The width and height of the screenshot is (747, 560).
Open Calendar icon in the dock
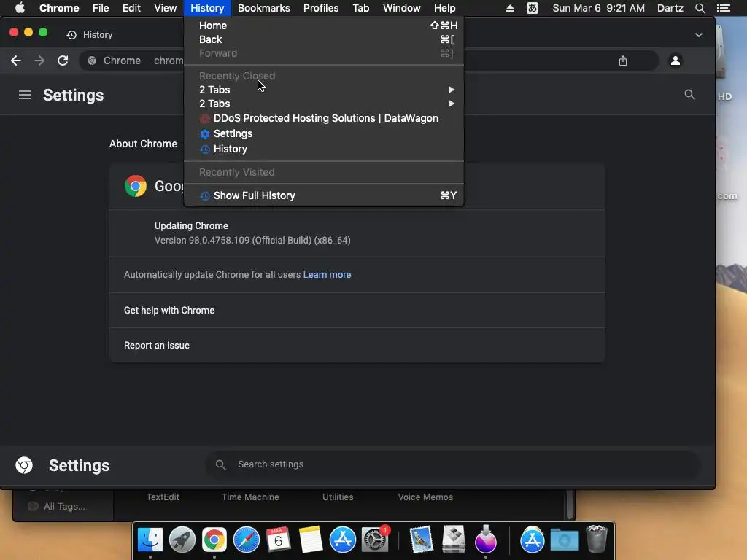click(x=278, y=540)
